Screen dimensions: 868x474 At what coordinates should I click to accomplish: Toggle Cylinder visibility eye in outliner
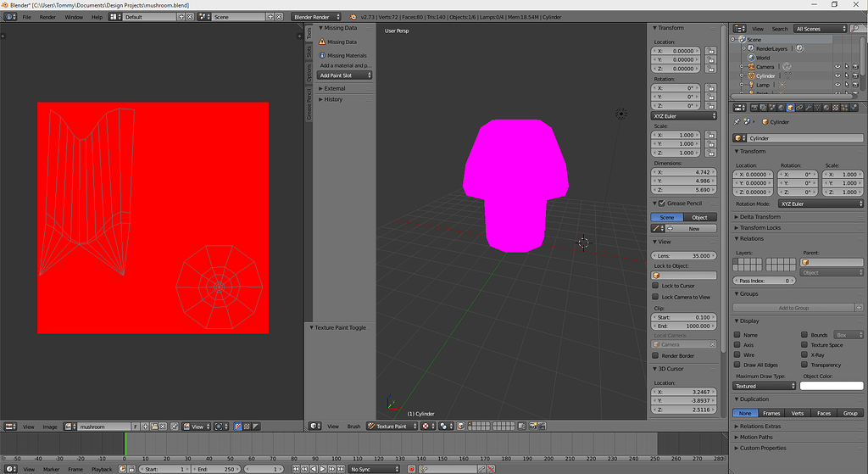(837, 75)
